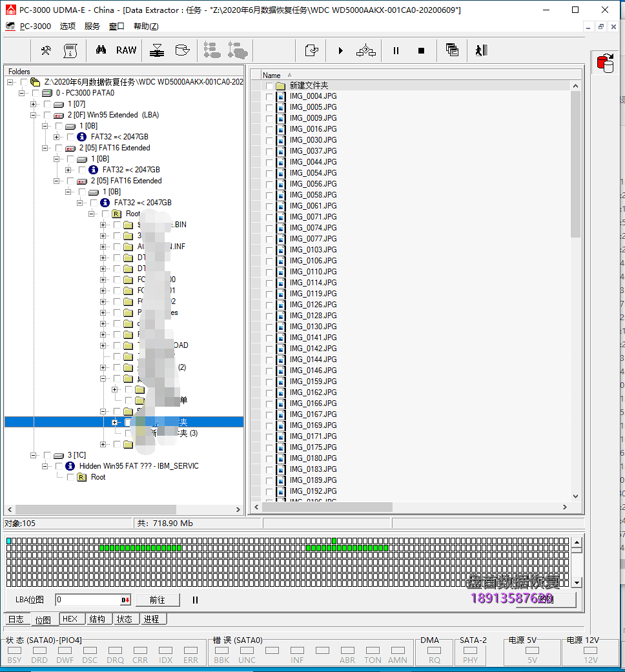Viewport: 625px width, 672px height.
Task: Start the task with the play icon
Action: point(340,50)
